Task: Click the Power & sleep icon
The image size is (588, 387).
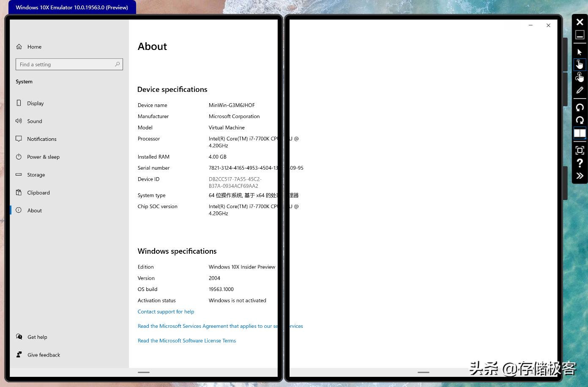Action: (x=19, y=156)
